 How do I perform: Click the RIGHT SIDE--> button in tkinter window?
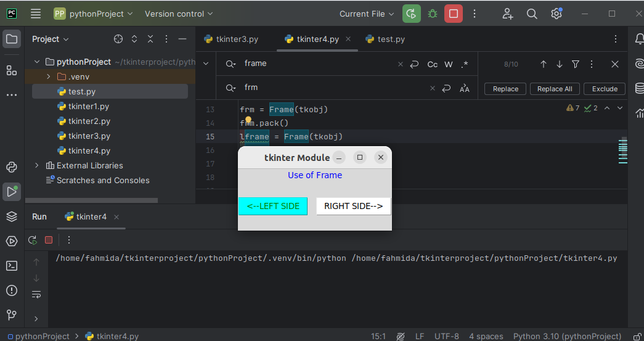[354, 206]
